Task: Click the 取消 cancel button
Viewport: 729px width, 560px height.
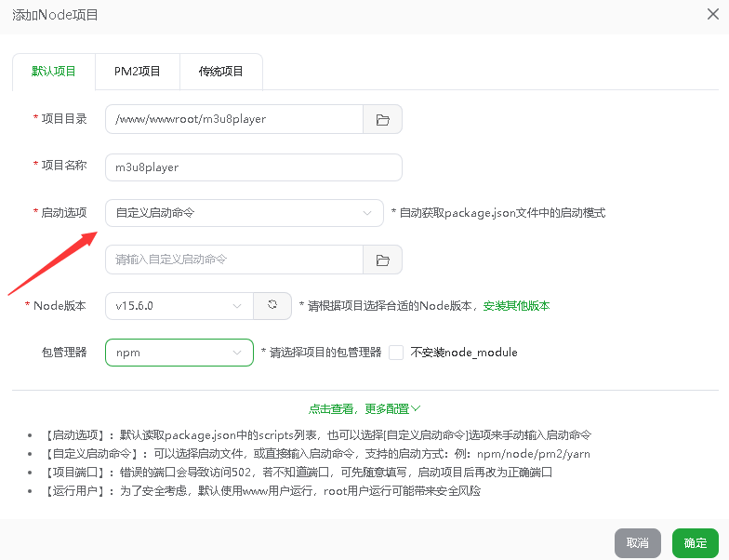Action: point(637,543)
